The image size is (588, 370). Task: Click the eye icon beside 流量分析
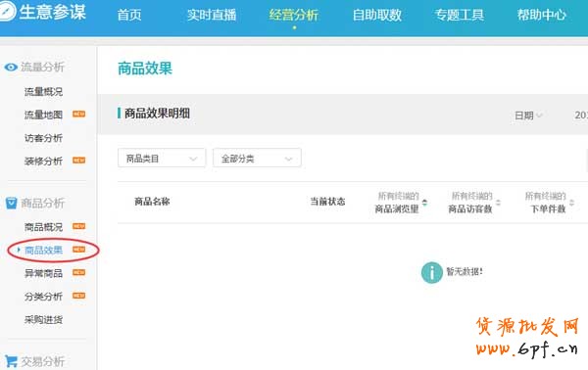pyautogui.click(x=11, y=67)
